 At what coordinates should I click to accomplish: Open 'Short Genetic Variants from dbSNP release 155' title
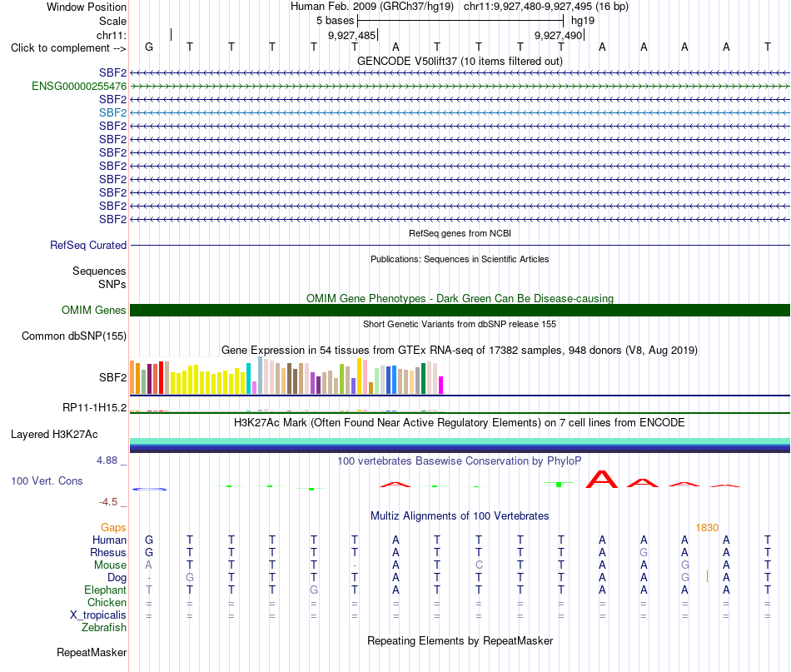point(460,324)
